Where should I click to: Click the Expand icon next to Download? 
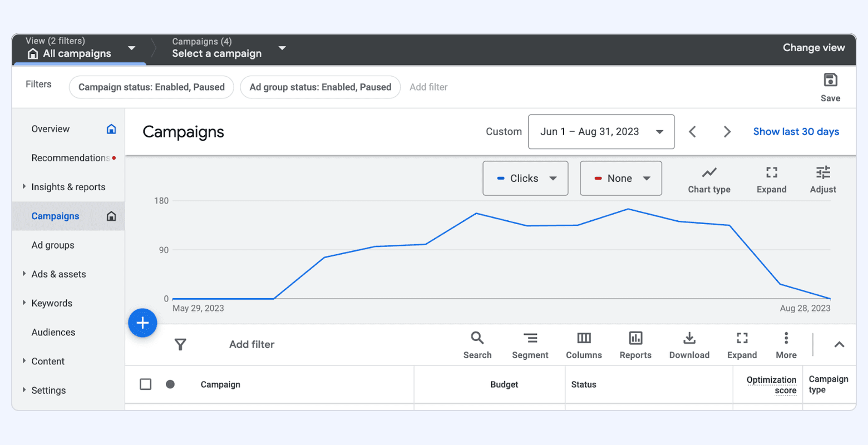click(x=741, y=344)
